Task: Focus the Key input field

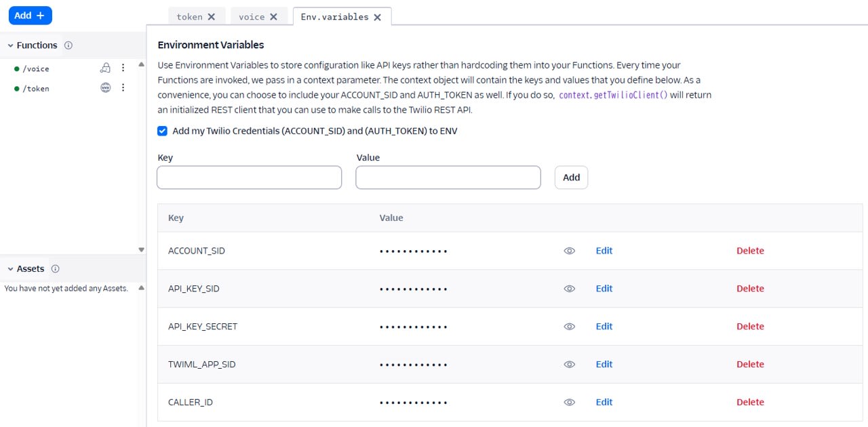Action: [x=250, y=178]
